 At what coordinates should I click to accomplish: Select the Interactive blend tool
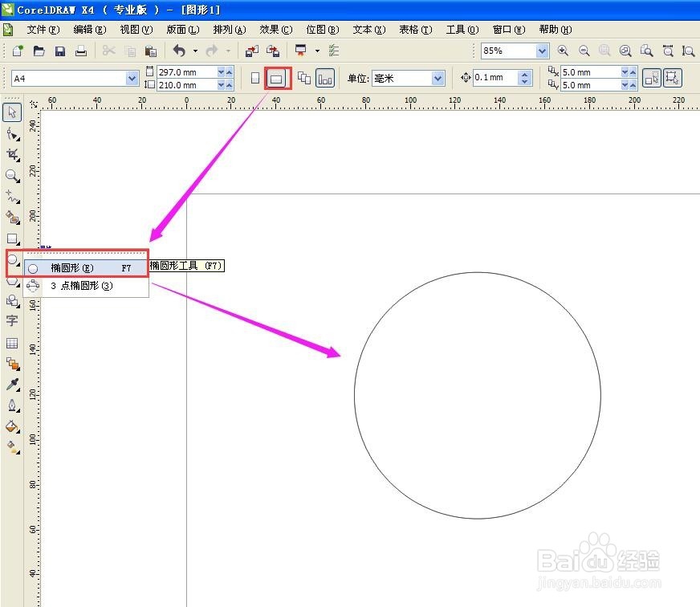click(13, 364)
